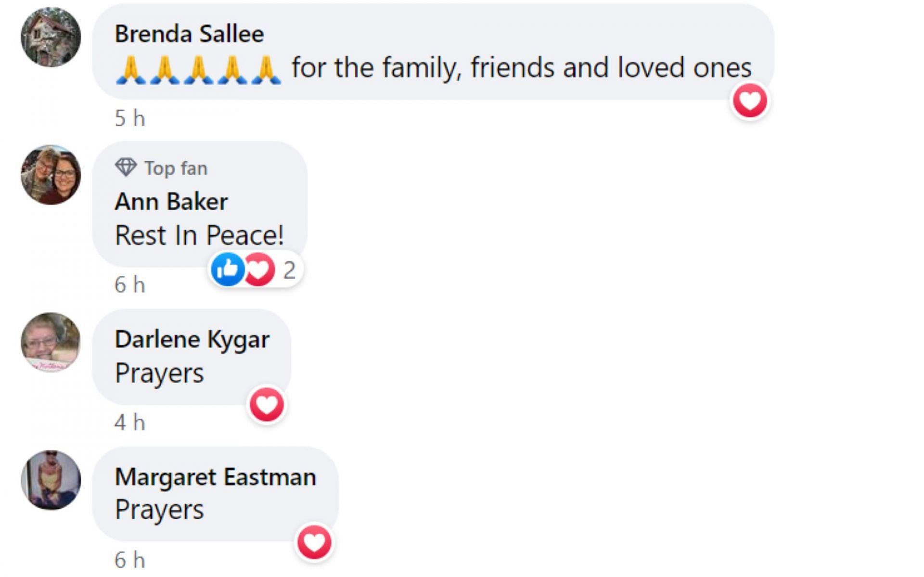924x577 pixels.
Task: Open the heart reaction on Margaret Eastman's comment
Action: point(314,542)
